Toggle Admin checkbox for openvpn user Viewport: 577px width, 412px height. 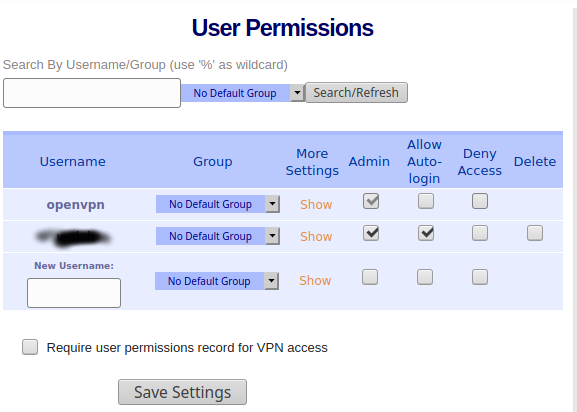[x=371, y=201]
